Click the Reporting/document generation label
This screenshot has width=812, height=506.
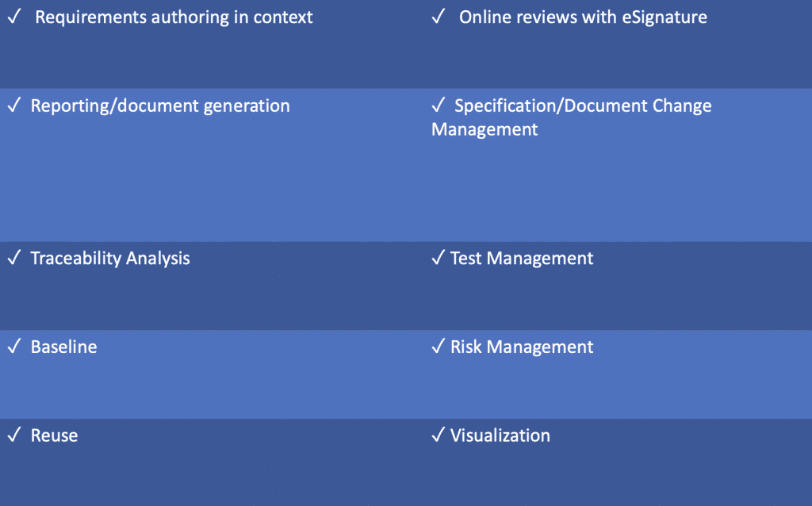coord(160,105)
